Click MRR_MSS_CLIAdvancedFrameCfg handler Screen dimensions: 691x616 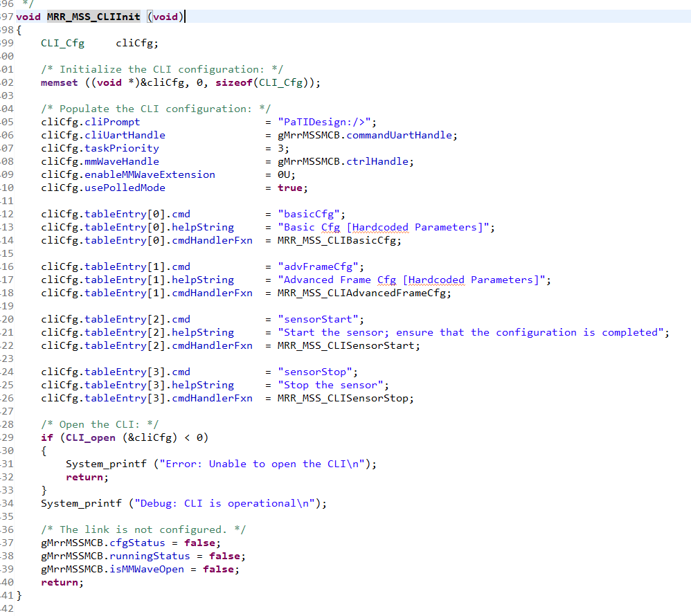pyautogui.click(x=361, y=293)
